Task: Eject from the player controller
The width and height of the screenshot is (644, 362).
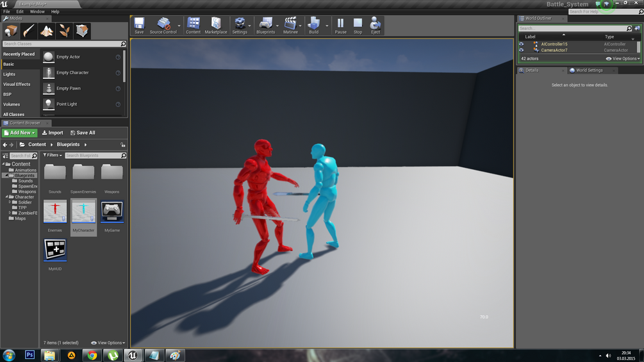Action: point(376,26)
